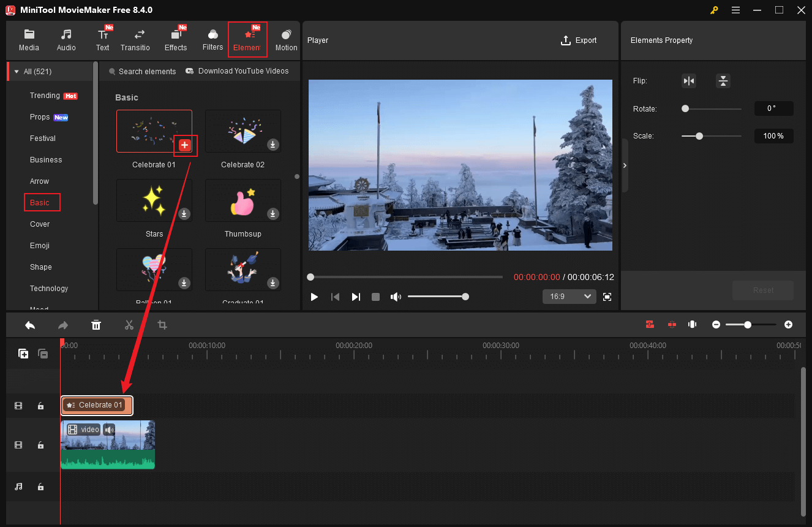The image size is (812, 527).
Task: Undo the last action
Action: click(x=30, y=325)
